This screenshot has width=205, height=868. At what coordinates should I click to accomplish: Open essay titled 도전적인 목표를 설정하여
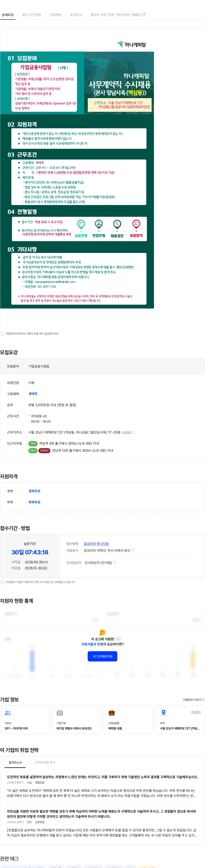pos(102,777)
